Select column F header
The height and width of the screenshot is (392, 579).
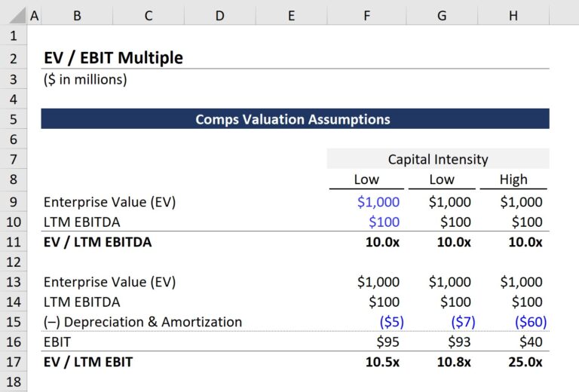point(366,14)
